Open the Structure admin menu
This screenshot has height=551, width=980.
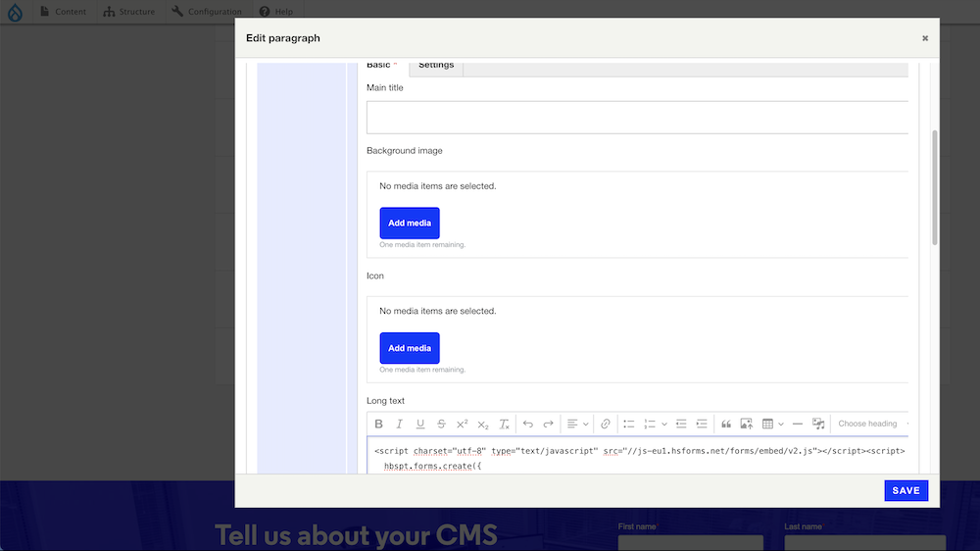pyautogui.click(x=128, y=11)
